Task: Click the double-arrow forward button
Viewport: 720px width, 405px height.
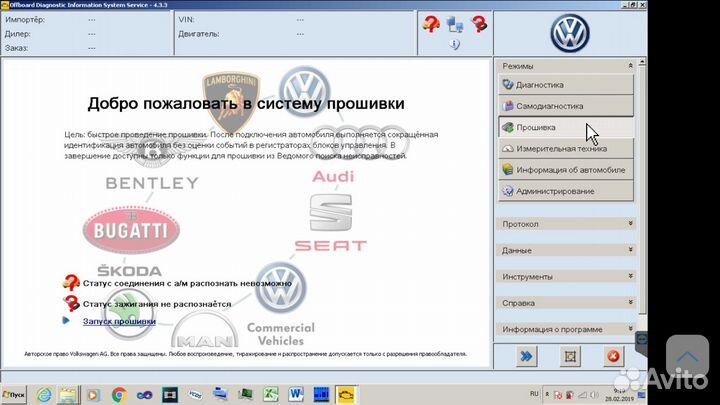Action: [526, 356]
